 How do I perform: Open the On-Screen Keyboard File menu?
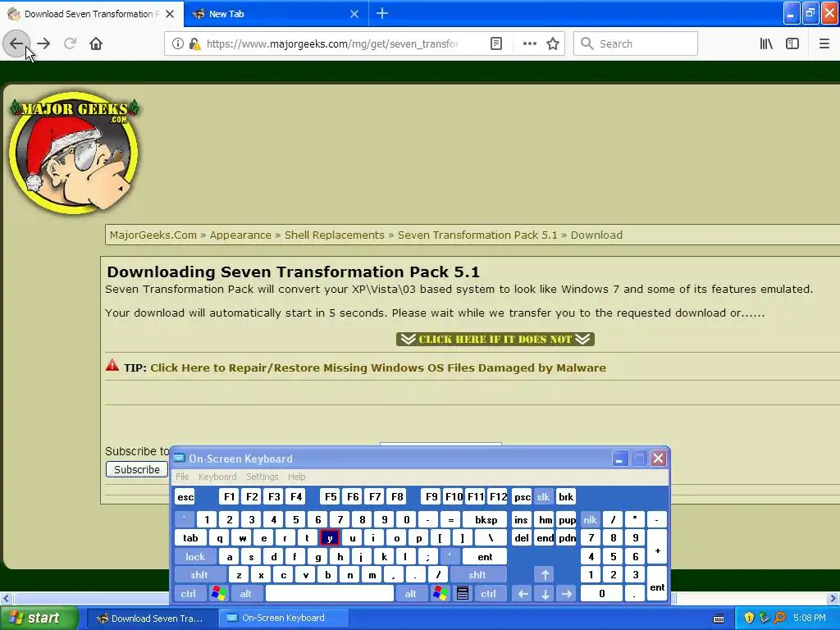(182, 477)
